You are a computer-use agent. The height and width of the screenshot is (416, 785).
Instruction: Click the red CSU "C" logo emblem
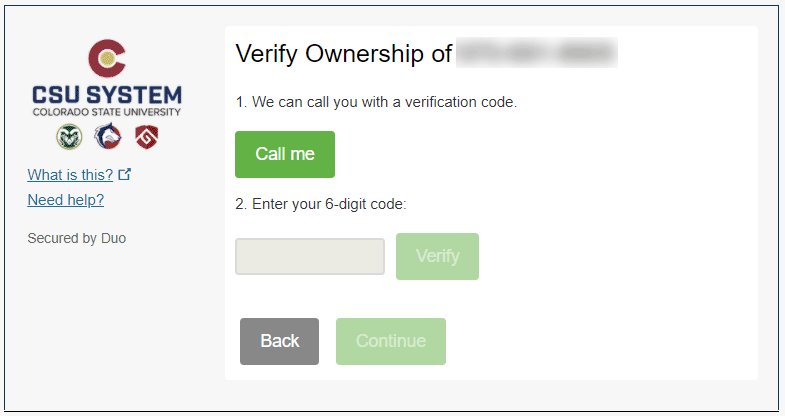coord(105,59)
